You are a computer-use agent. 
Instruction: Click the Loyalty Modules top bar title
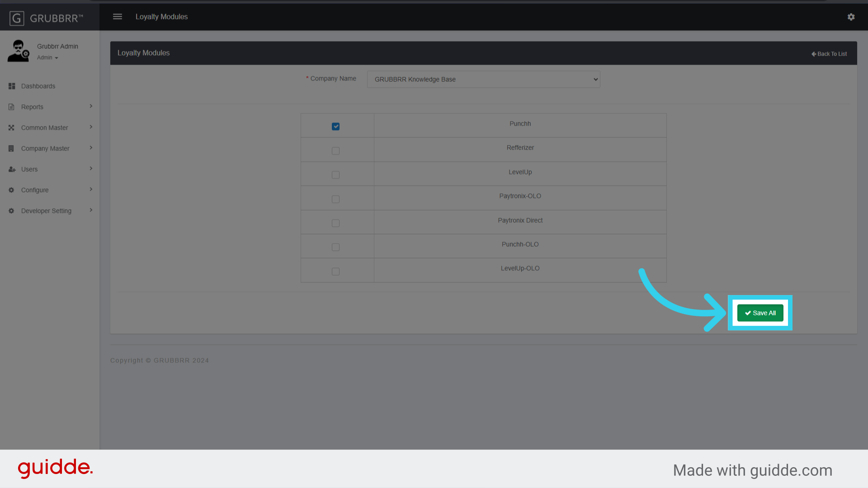click(x=161, y=17)
